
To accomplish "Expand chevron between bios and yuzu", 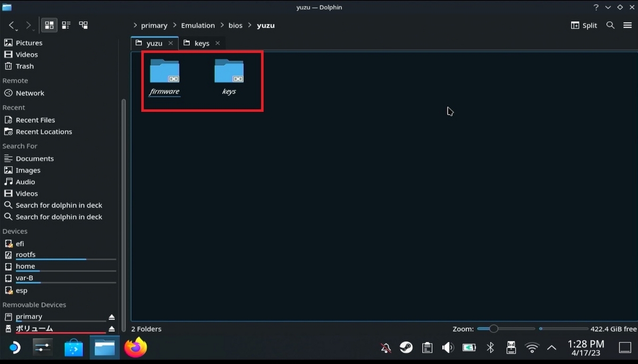I will 250,26.
